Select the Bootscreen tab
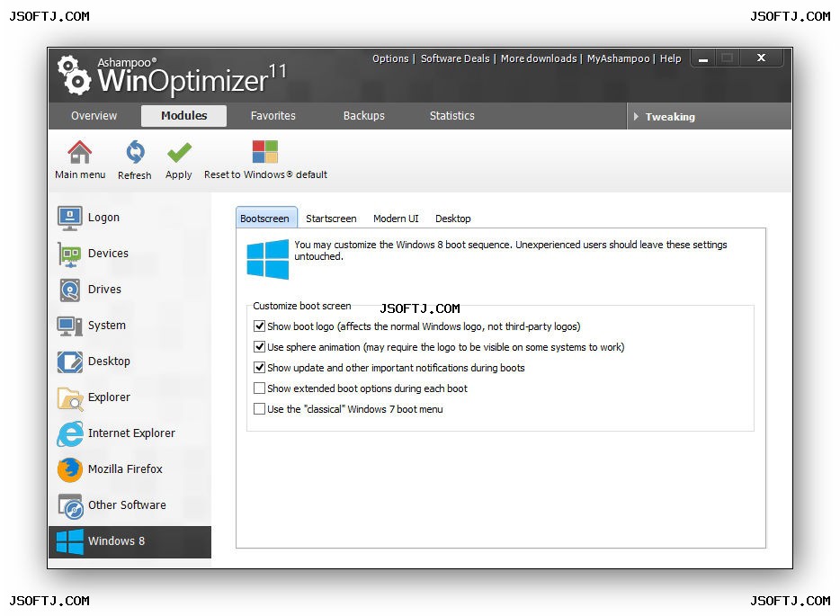Screen dimensions: 840x616 (x=264, y=218)
